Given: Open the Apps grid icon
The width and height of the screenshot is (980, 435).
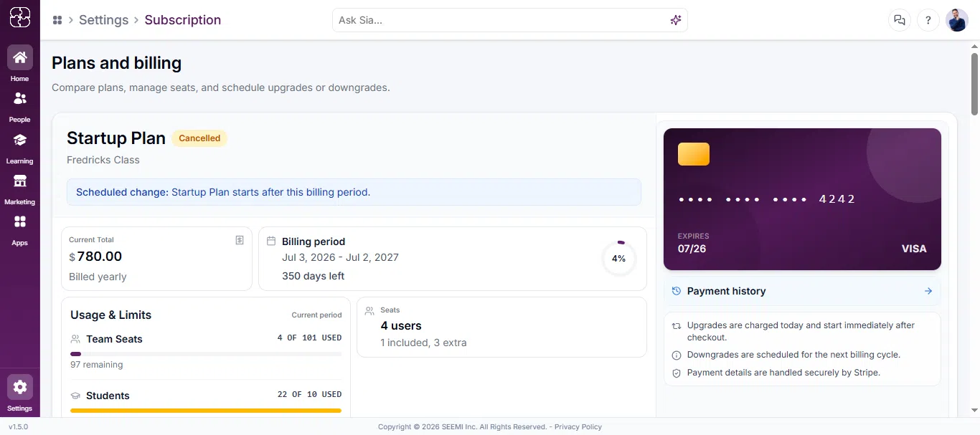Looking at the screenshot, I should pyautogui.click(x=19, y=221).
